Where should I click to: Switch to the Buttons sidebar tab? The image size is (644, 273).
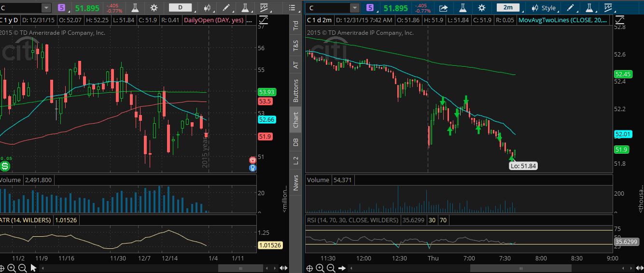[x=296, y=90]
